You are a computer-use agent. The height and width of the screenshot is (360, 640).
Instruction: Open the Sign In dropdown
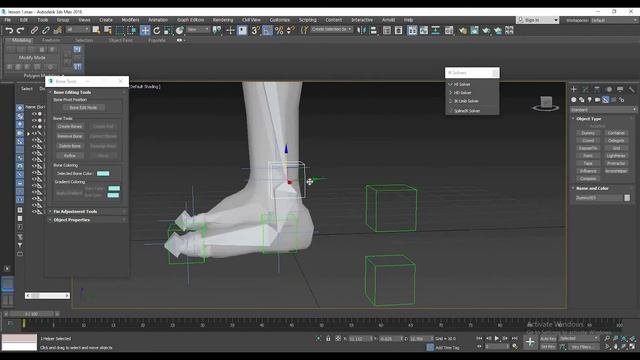[x=538, y=20]
